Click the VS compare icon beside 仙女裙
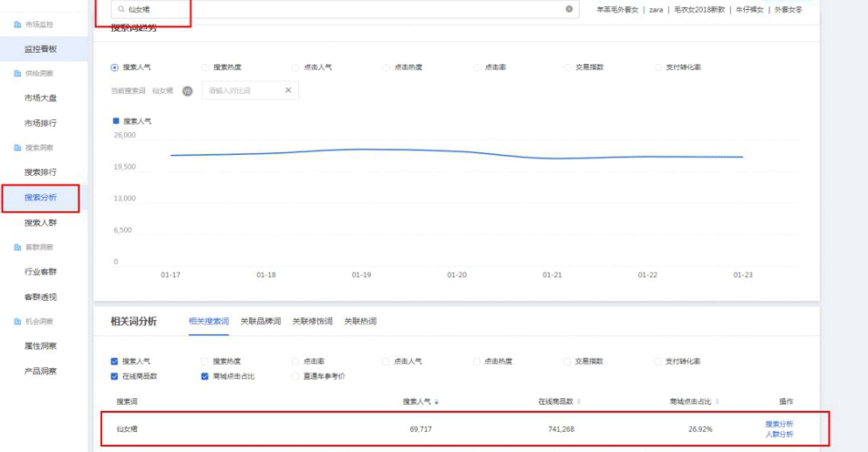The image size is (868, 452). click(x=188, y=91)
